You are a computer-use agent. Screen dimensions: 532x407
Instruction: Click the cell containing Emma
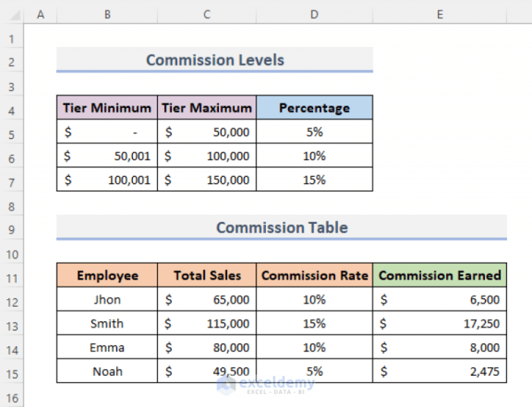(107, 347)
